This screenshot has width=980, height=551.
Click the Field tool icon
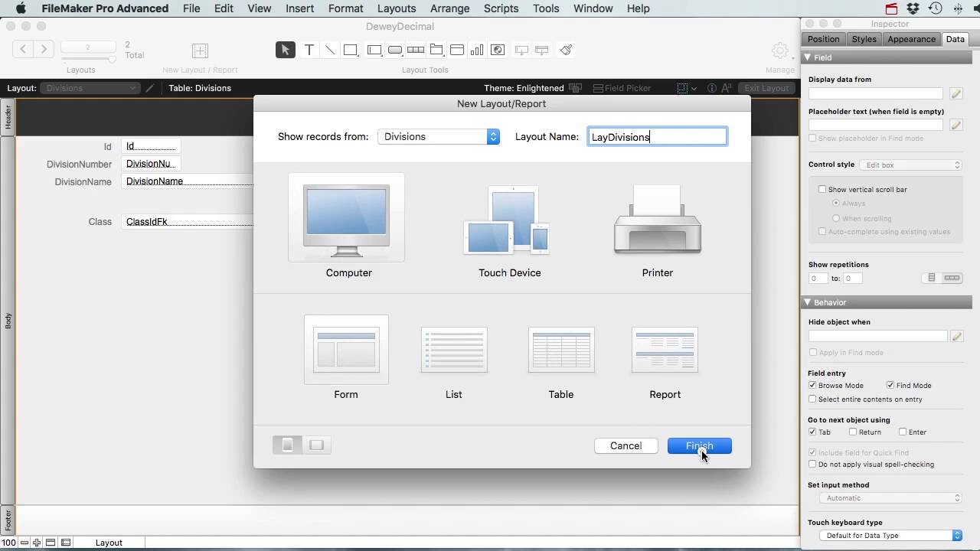click(x=521, y=50)
